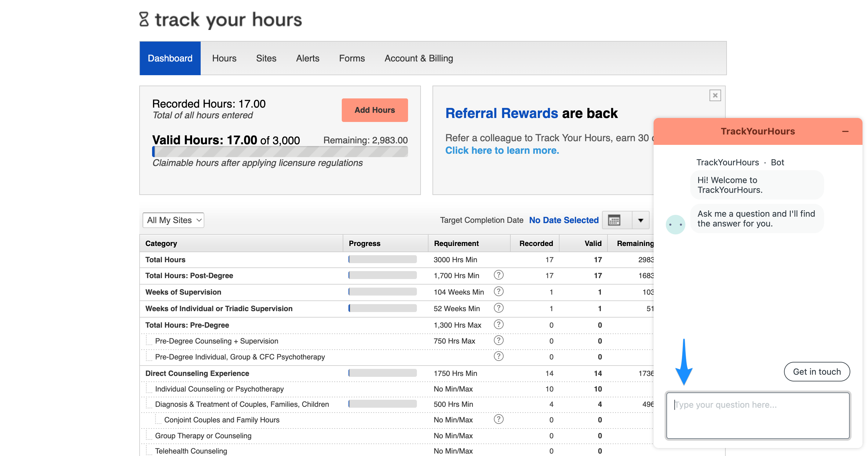Select Telehealth Counseling row

click(191, 451)
